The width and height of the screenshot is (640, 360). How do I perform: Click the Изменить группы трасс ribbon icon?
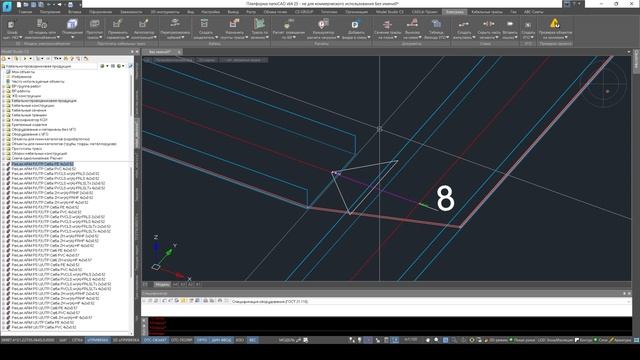(234, 24)
